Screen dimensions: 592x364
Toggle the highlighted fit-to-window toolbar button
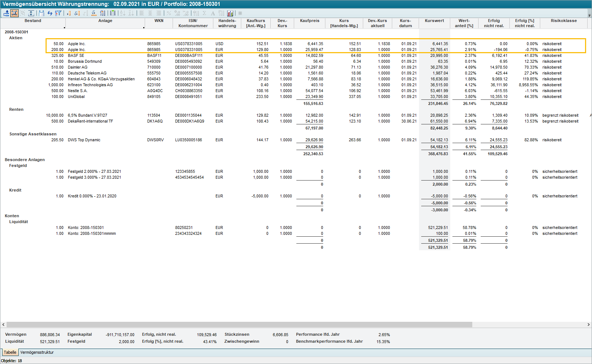pyautogui.click(x=14, y=13)
